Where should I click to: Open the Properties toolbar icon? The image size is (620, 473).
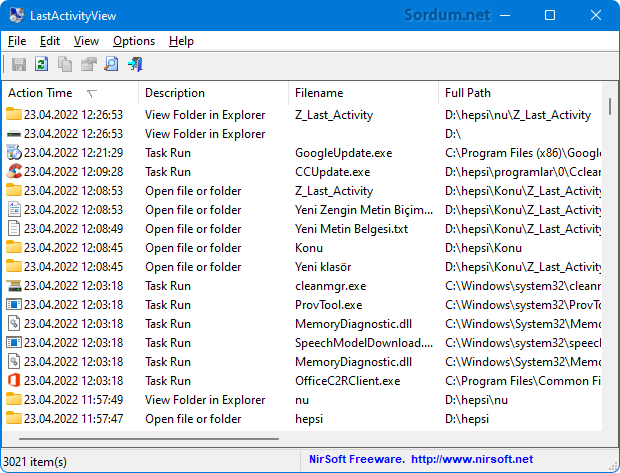pos(89,64)
